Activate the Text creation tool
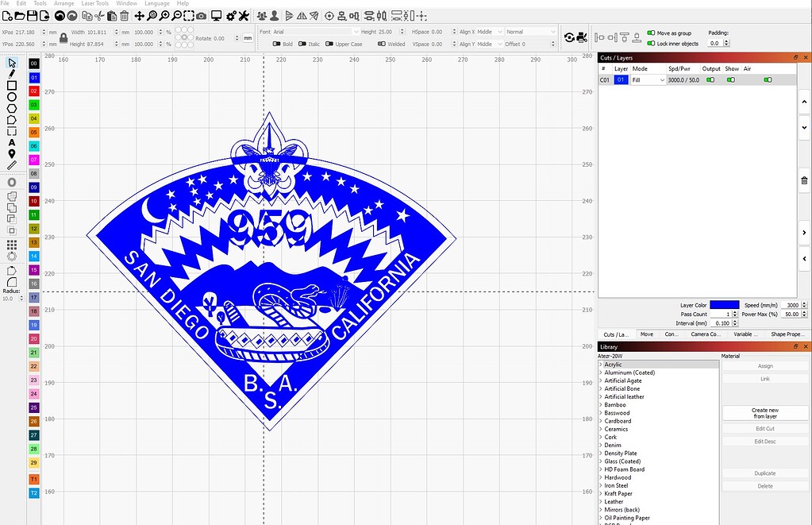This screenshot has height=525, width=812. (11, 142)
